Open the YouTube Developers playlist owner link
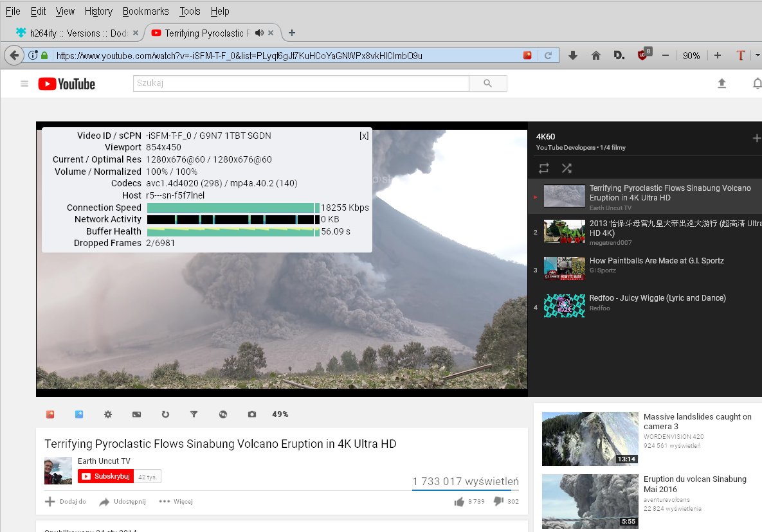Screen dimensions: 762x532 point(566,148)
